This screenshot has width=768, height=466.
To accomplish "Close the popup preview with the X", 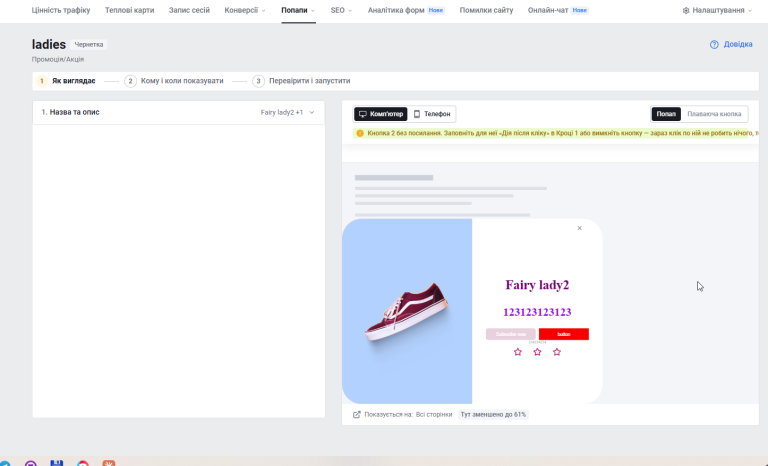I will (579, 228).
